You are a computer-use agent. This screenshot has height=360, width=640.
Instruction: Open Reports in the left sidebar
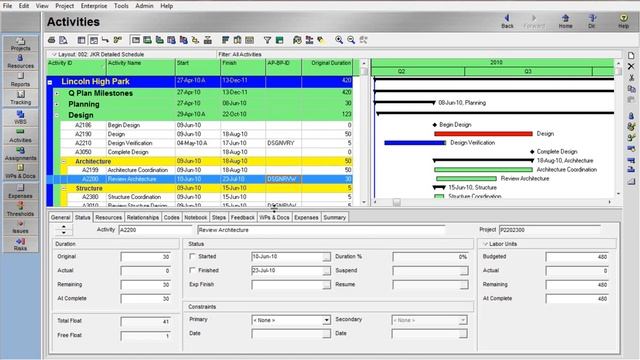point(20,80)
